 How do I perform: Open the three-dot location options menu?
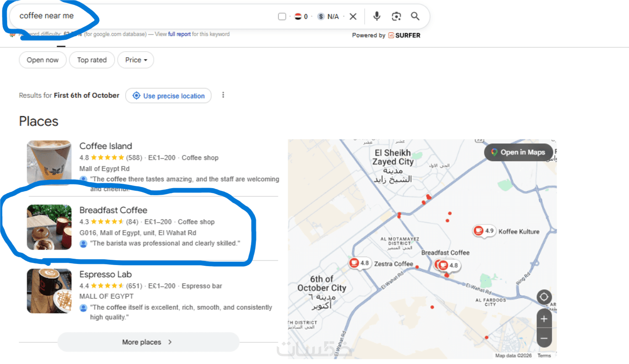[223, 95]
